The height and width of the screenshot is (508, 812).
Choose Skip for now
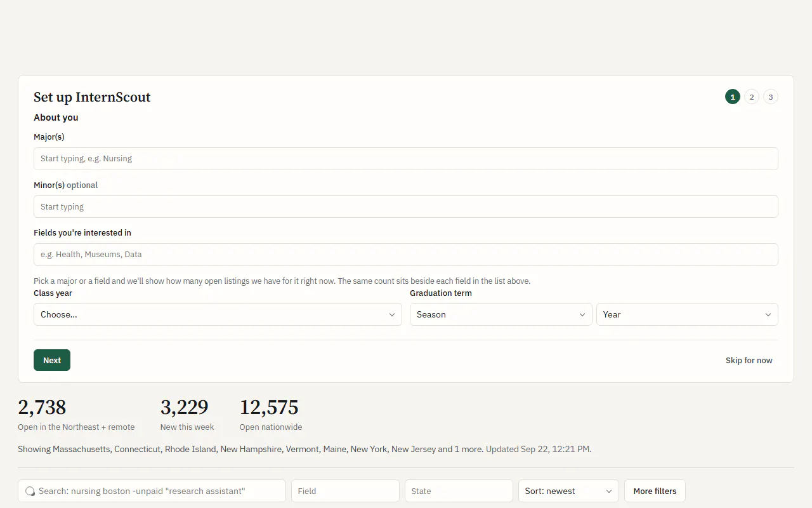[x=749, y=360]
